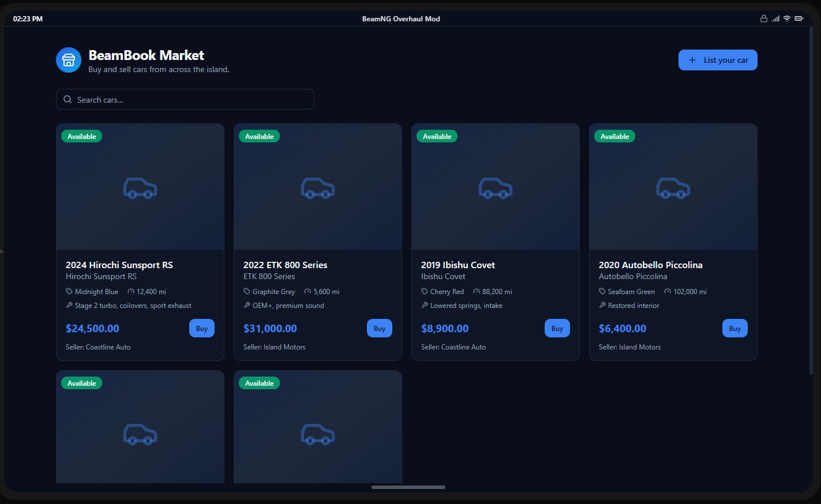The width and height of the screenshot is (821, 504).
Task: Click the 2022 ETK 800 Series title
Action: (x=285, y=265)
